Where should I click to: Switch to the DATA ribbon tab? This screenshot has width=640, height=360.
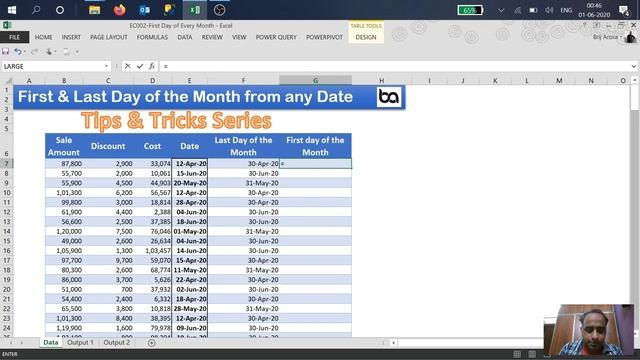pyautogui.click(x=184, y=37)
